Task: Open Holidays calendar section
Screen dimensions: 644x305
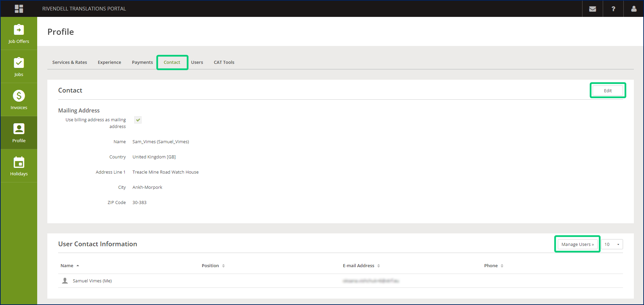Action: tap(19, 166)
